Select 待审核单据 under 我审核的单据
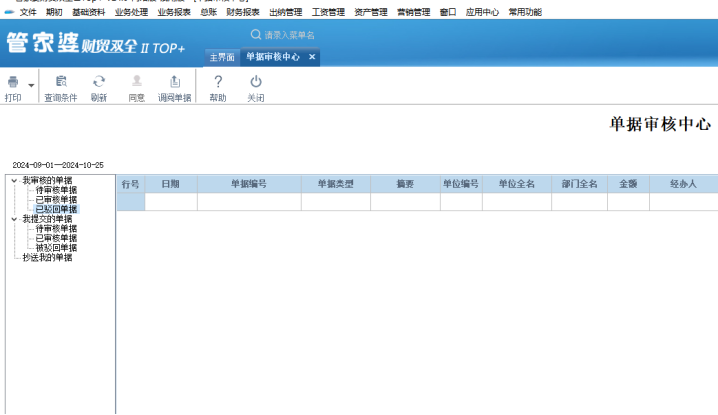 click(x=56, y=190)
